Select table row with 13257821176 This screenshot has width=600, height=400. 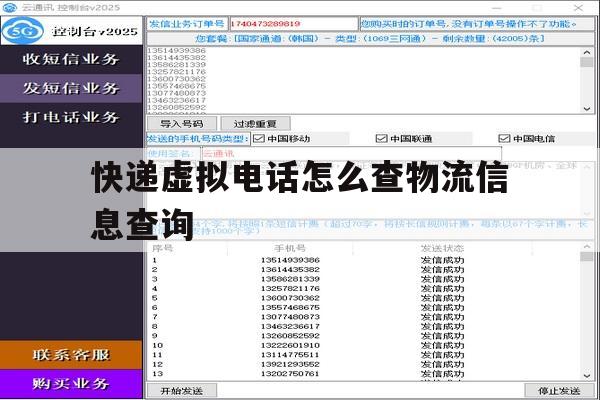tap(364, 289)
